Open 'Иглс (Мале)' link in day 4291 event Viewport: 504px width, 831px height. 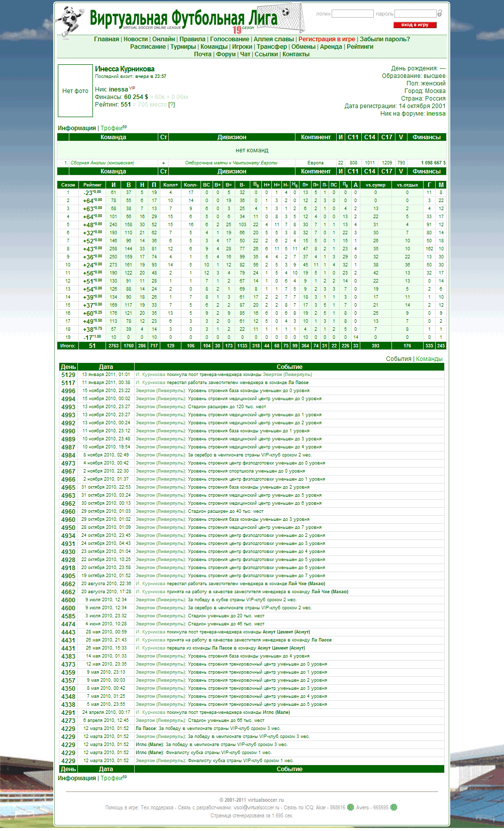pyautogui.click(x=276, y=712)
